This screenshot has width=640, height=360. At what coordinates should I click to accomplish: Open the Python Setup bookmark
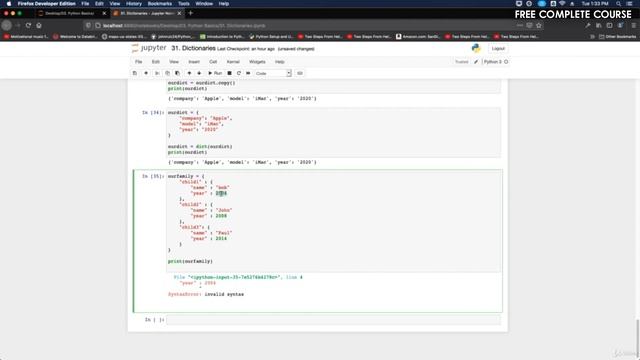[271, 37]
